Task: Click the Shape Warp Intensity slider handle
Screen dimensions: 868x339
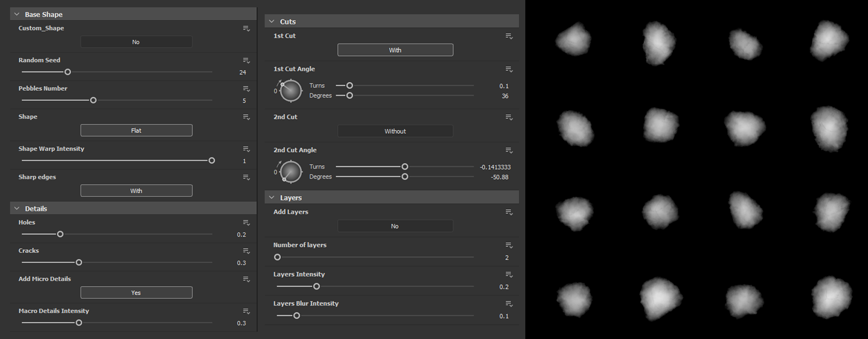Action: (x=212, y=160)
